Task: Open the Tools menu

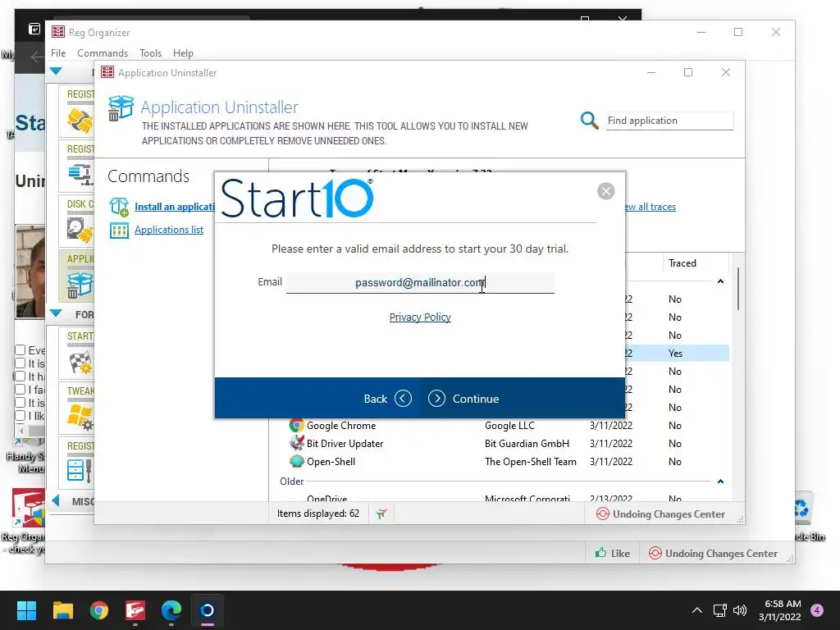Action: click(151, 53)
